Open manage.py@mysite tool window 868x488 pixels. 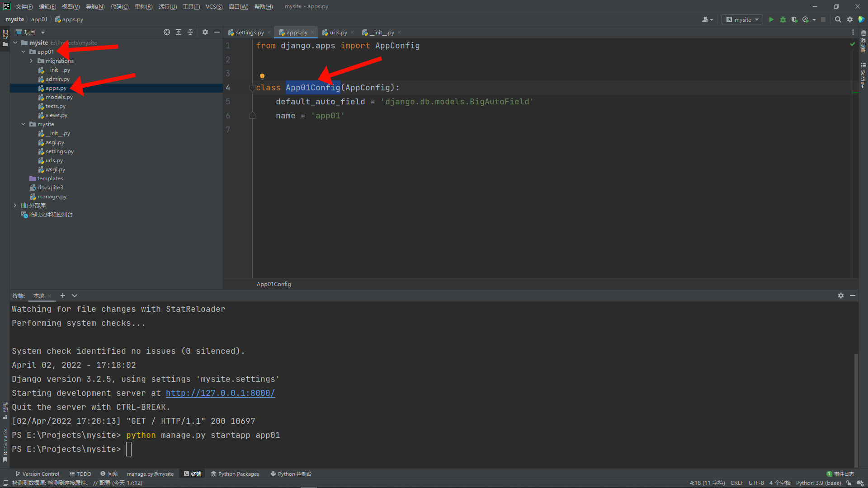click(150, 474)
